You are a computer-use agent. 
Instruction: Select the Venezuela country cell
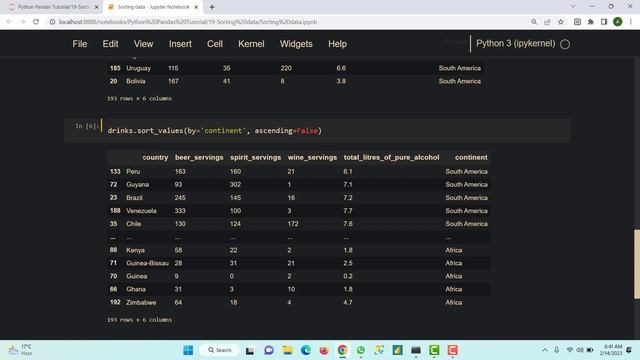[141, 211]
